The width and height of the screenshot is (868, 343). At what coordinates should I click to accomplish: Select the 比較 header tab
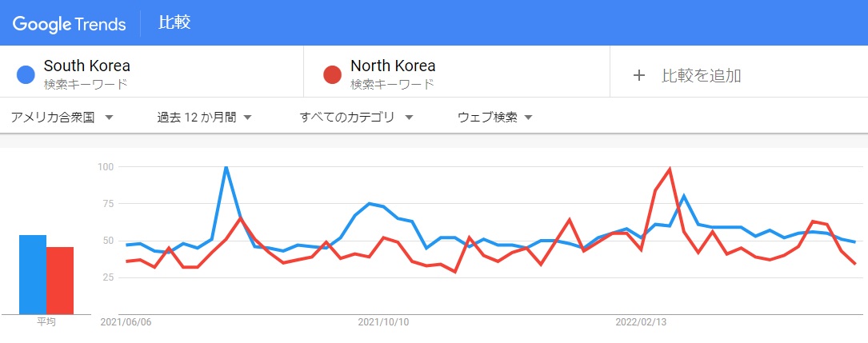(174, 22)
